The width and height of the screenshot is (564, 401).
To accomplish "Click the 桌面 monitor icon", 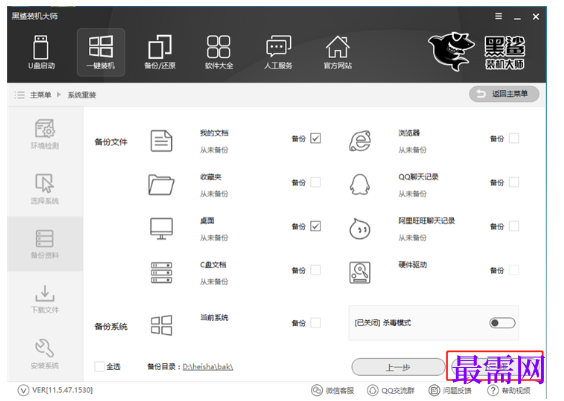I will tap(161, 229).
